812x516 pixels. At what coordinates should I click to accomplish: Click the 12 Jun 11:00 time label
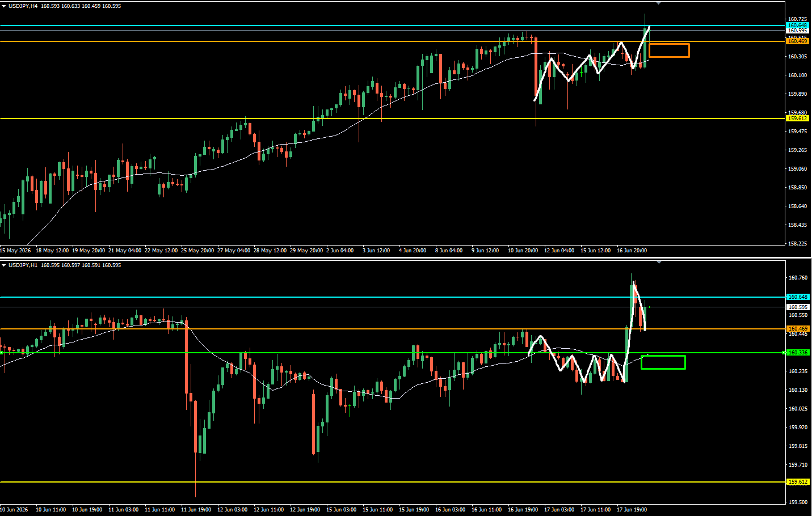pos(269,510)
